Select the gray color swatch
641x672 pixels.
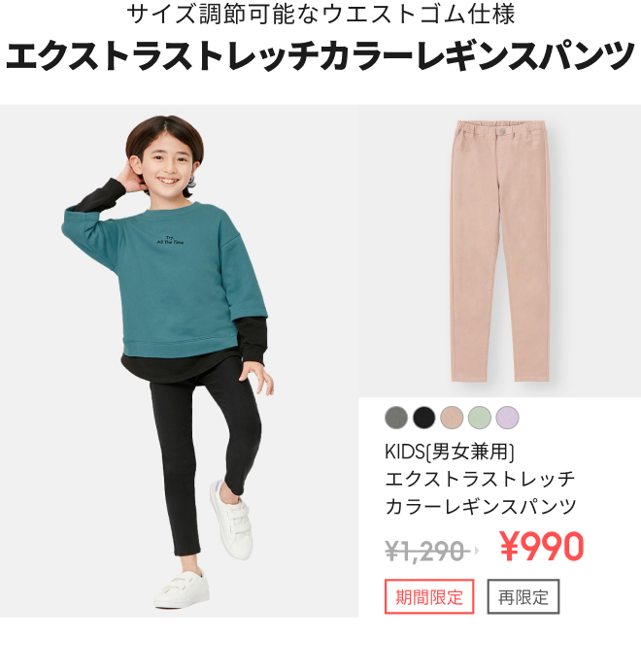pos(396,418)
